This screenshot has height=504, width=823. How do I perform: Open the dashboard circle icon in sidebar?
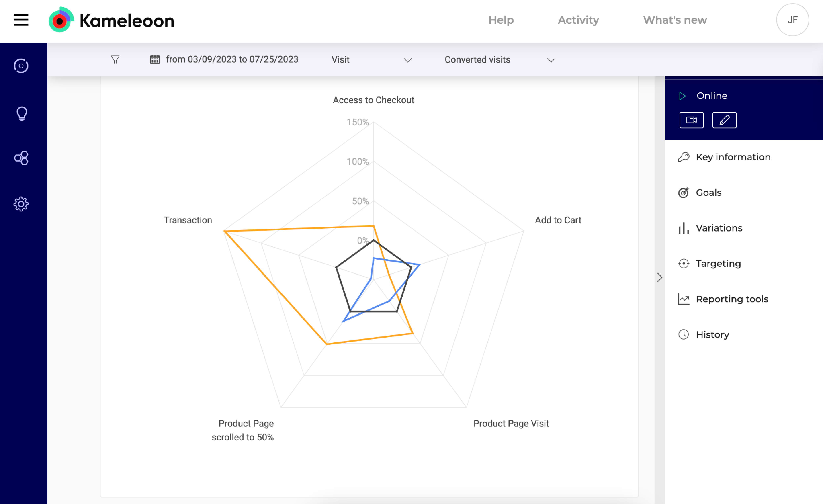(x=21, y=66)
